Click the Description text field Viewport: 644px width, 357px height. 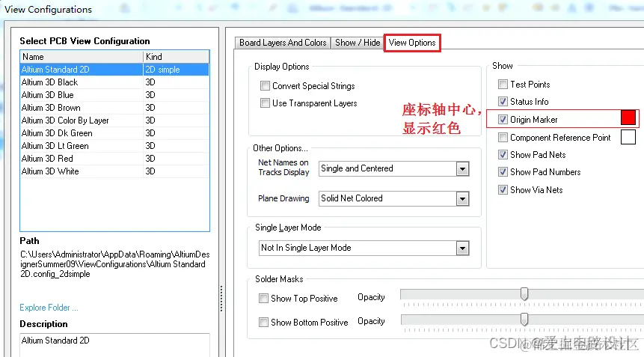(114, 345)
